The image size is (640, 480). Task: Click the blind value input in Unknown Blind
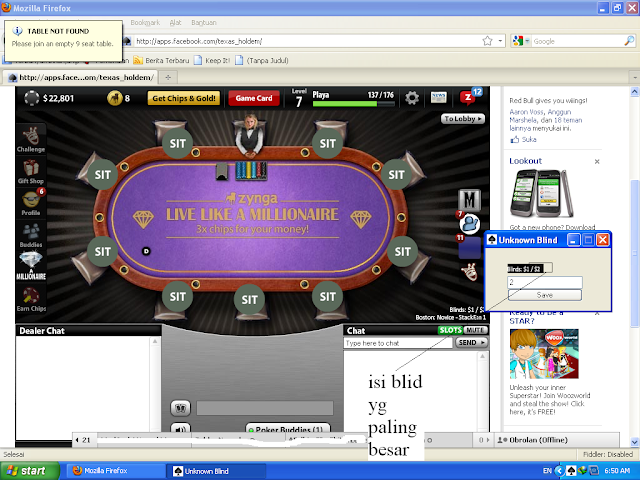point(545,282)
